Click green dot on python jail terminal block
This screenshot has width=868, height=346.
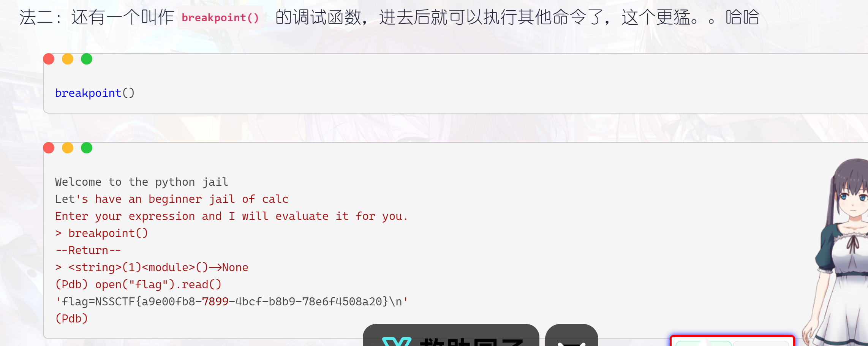[87, 148]
